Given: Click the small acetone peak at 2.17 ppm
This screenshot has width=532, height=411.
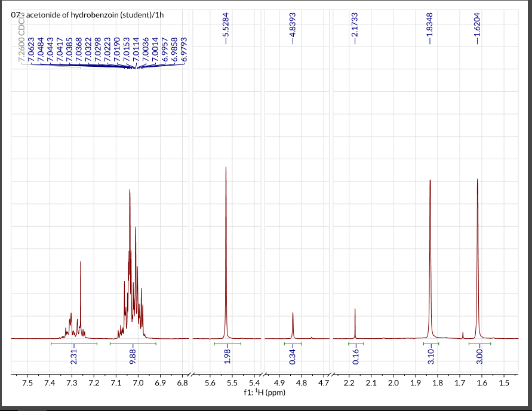Looking at the screenshot, I should (355, 324).
